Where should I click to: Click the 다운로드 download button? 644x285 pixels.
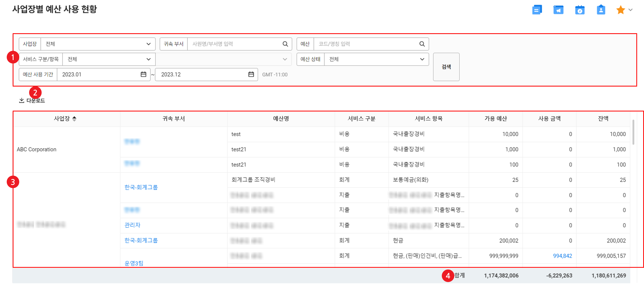32,101
